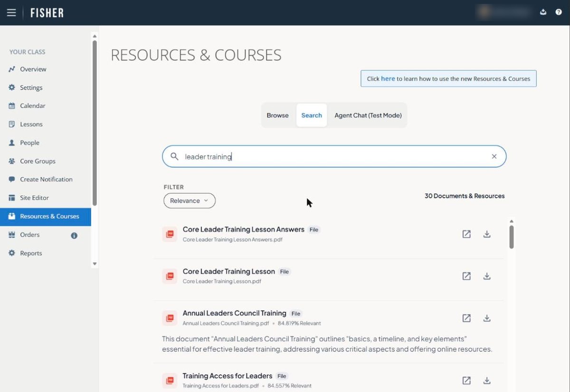This screenshot has width=570, height=392.
Task: Clear the search text with X icon
Action: point(494,156)
